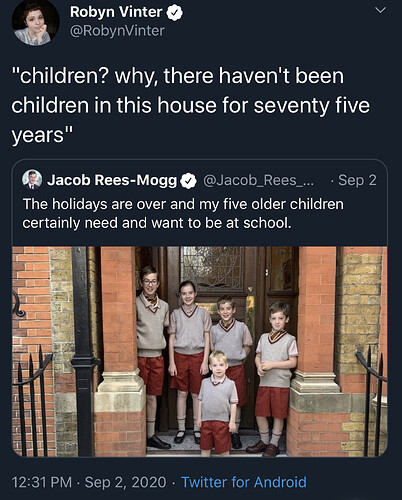Screen dimensions: 402x500
Task: Click the small blond child in photo
Action: pyautogui.click(x=217, y=403)
